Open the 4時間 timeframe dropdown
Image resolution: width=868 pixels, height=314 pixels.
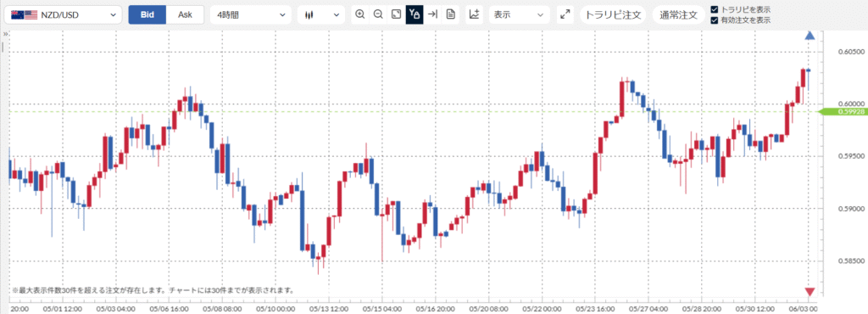pyautogui.click(x=250, y=15)
